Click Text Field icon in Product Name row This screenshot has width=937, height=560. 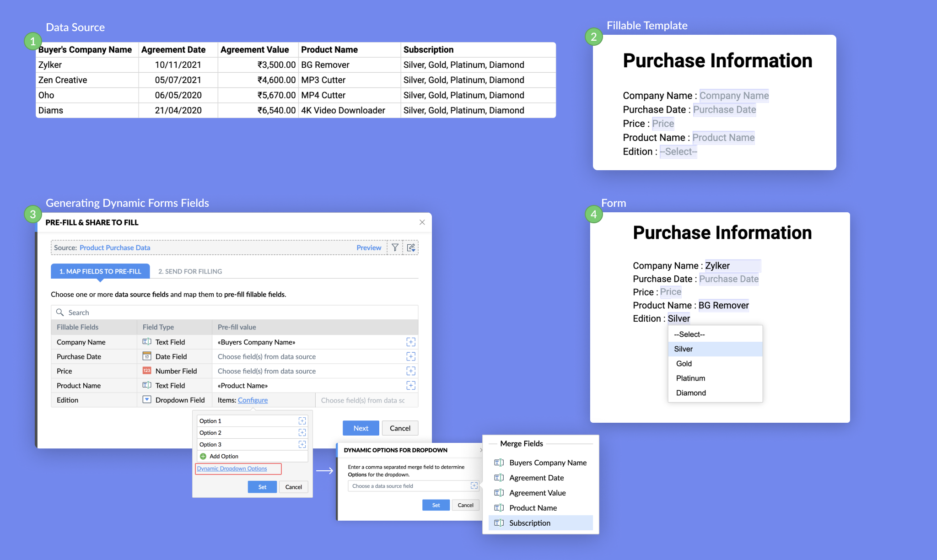tap(147, 386)
